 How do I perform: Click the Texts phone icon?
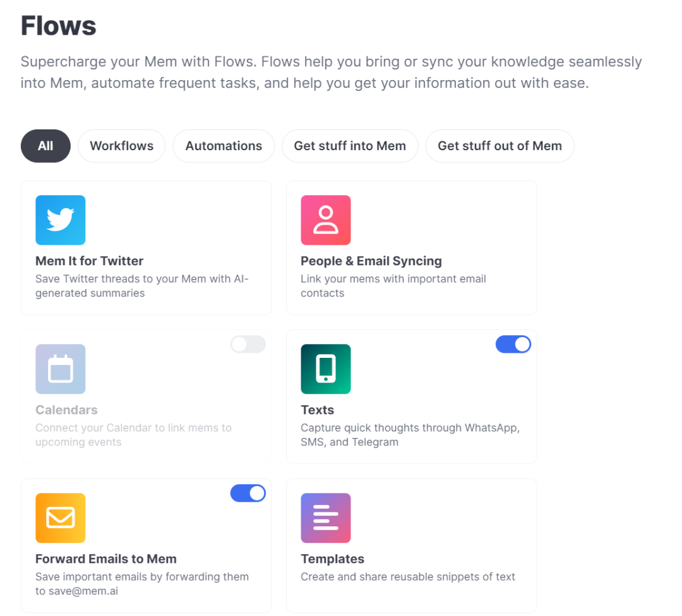(x=326, y=369)
